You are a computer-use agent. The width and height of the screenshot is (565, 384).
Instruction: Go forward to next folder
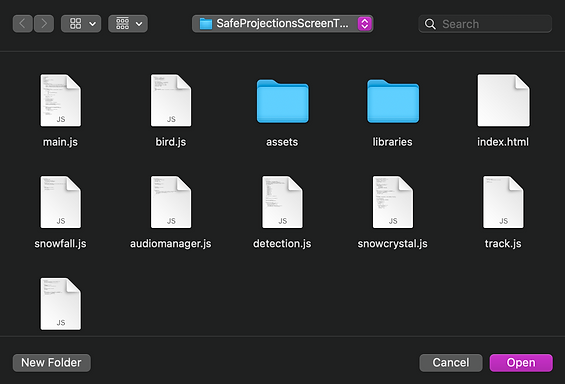tap(44, 24)
